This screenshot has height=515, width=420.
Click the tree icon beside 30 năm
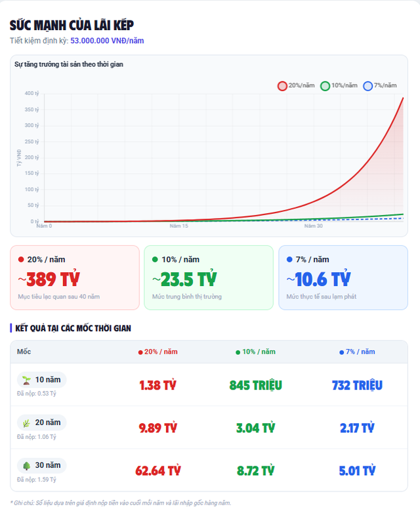(27, 465)
